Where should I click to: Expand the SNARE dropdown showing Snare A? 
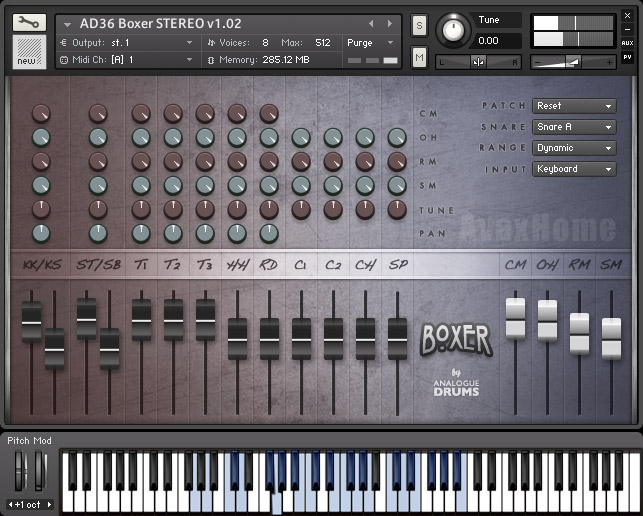574,127
